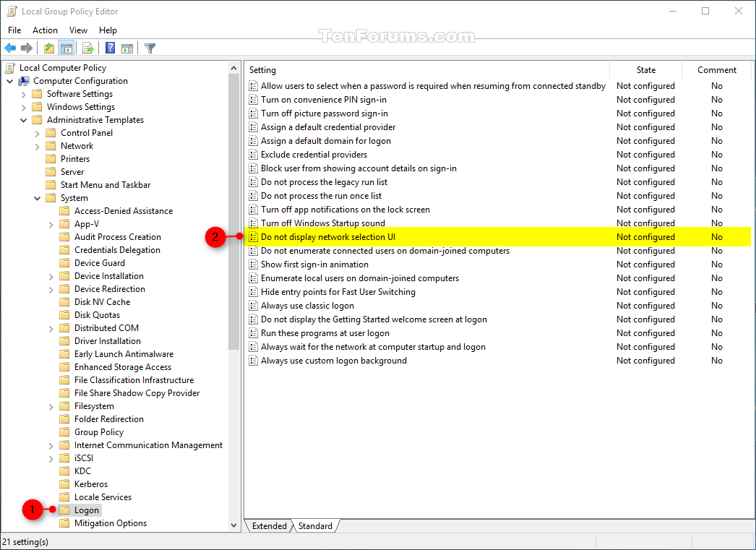Viewport: 756px width, 550px height.
Task: Expand the App-V folder chevron
Action: [49, 223]
